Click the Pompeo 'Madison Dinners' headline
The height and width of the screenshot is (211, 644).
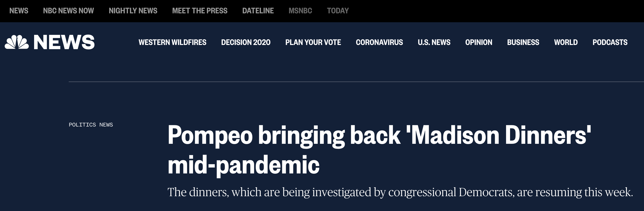[x=379, y=150]
